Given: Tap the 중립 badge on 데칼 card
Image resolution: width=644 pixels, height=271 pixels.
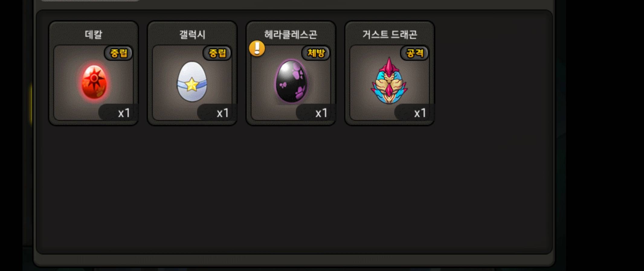Looking at the screenshot, I should [118, 53].
